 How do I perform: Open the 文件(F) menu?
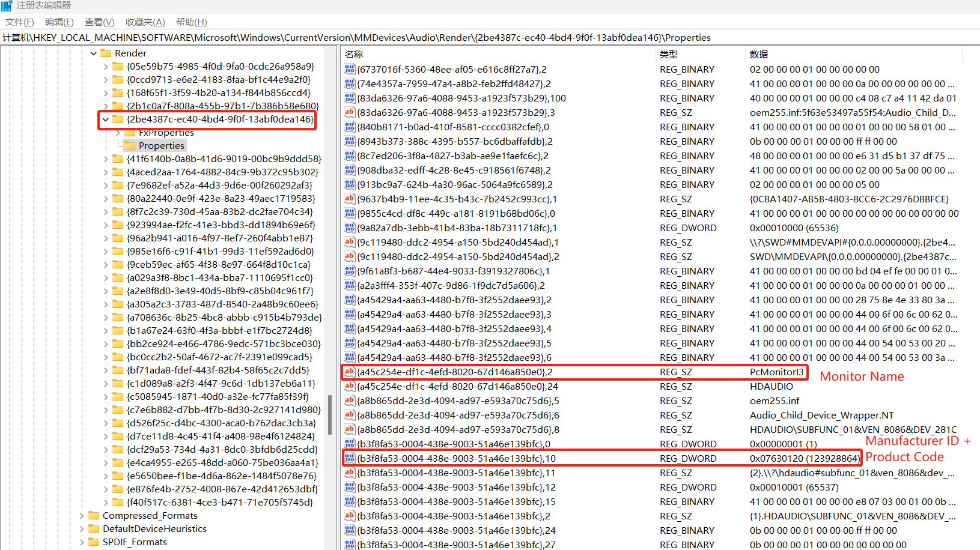19,22
